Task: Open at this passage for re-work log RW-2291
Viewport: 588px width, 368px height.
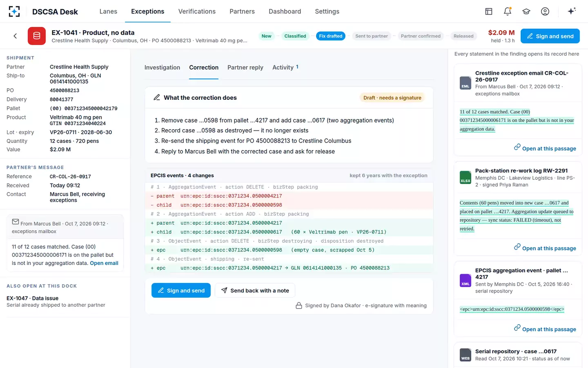Action: (545, 248)
